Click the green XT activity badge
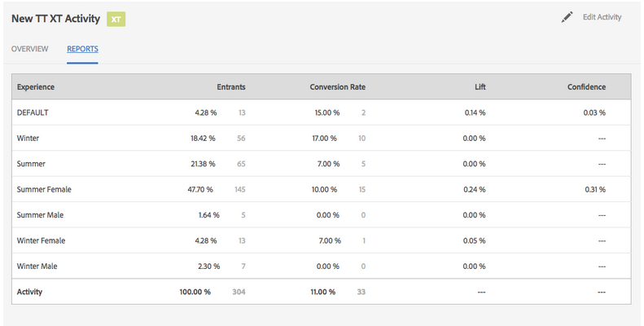 [x=116, y=18]
